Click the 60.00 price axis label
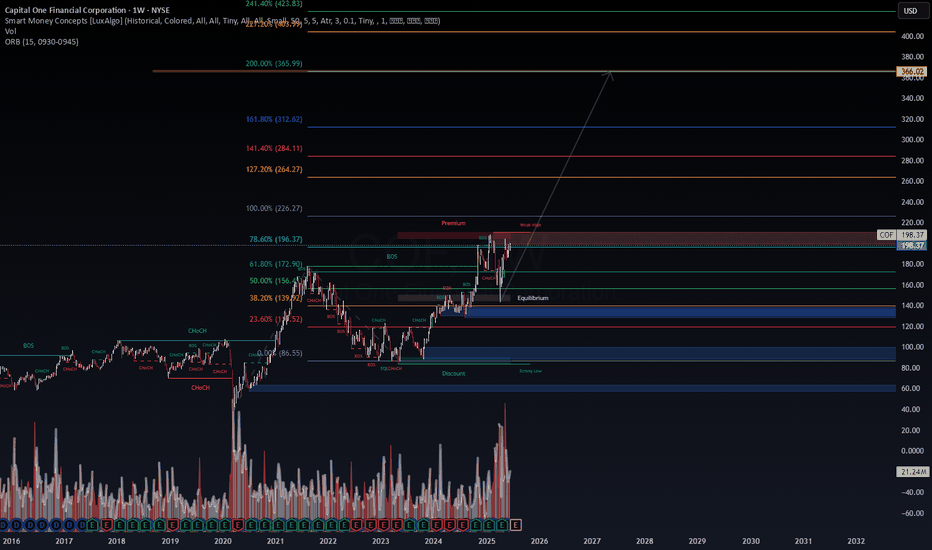Image resolution: width=932 pixels, height=550 pixels. 912,388
